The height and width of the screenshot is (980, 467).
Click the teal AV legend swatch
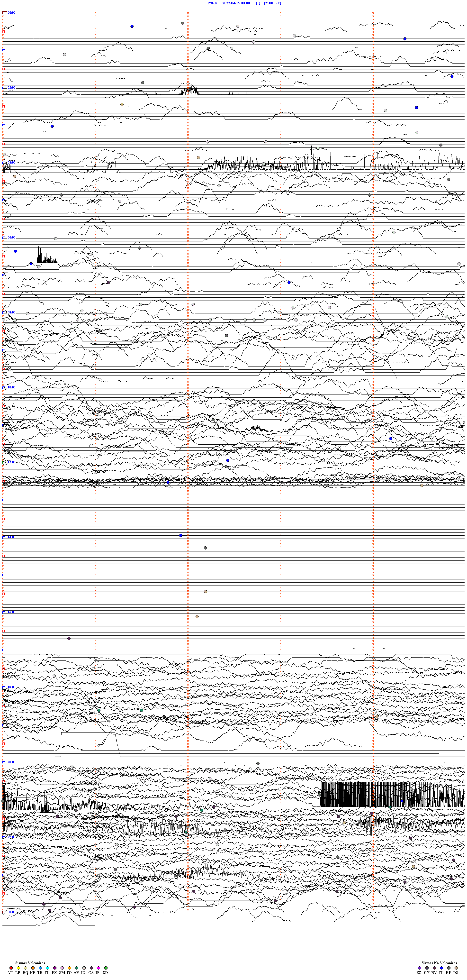pyautogui.click(x=76, y=968)
